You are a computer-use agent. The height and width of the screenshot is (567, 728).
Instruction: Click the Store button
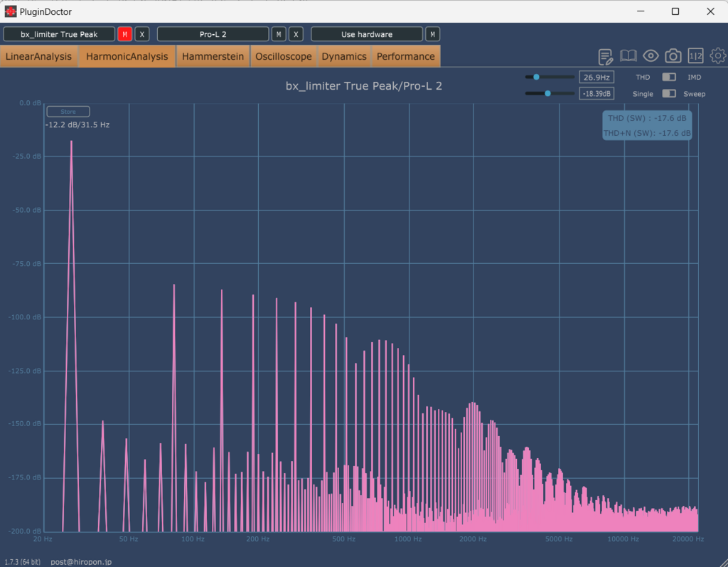click(x=68, y=112)
